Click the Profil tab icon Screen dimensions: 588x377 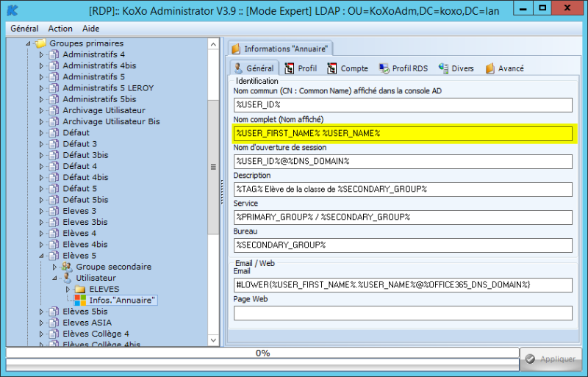289,68
